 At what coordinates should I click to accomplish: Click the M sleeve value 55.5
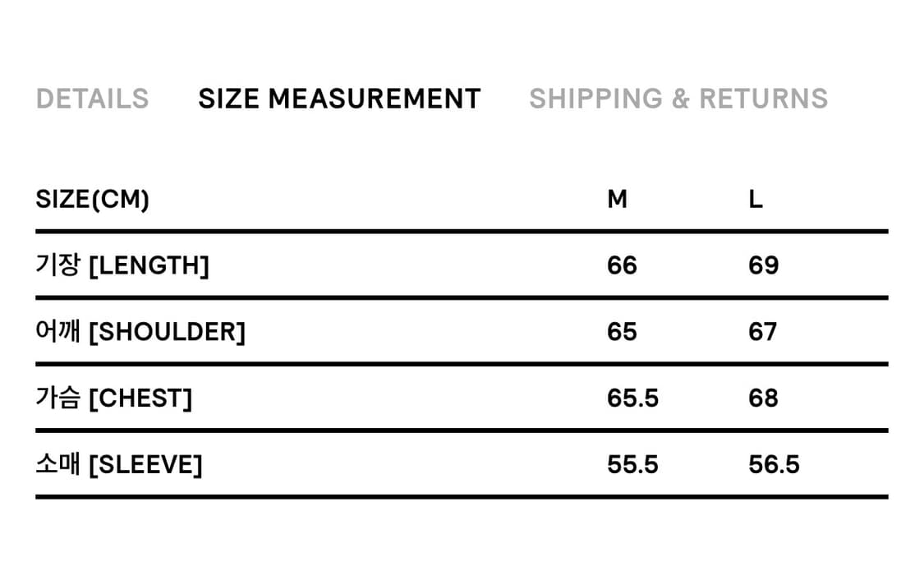[x=632, y=465]
